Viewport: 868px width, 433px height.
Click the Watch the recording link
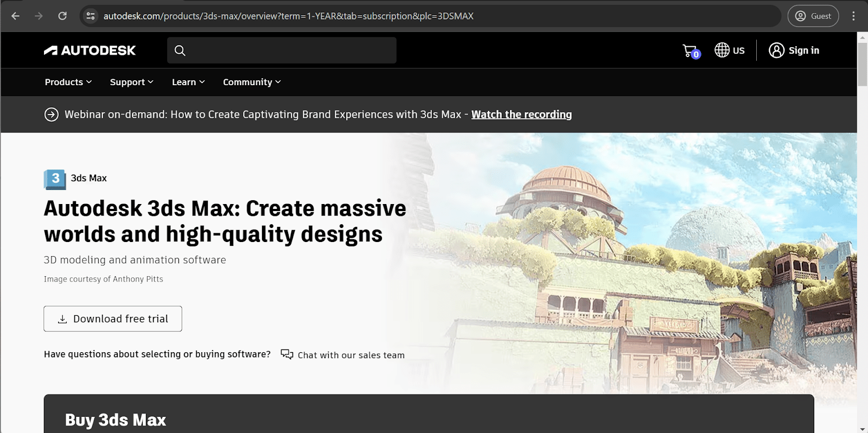521,114
